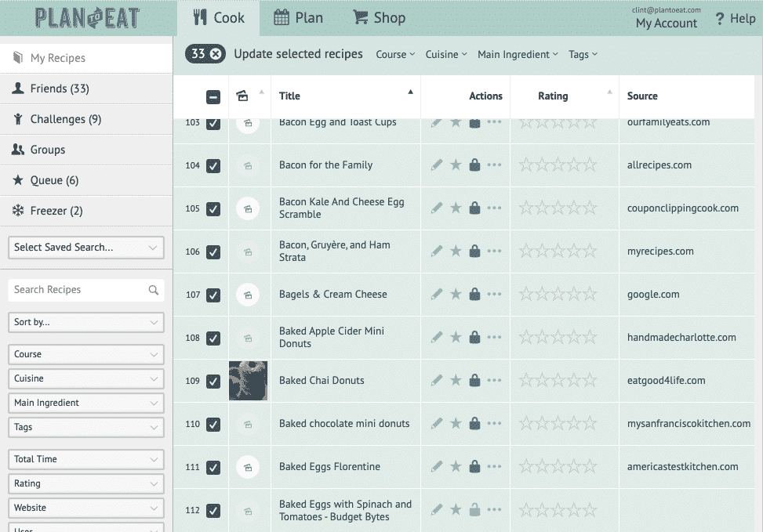Click the Baked Chai Donuts recipe thumbnail

pyautogui.click(x=248, y=381)
